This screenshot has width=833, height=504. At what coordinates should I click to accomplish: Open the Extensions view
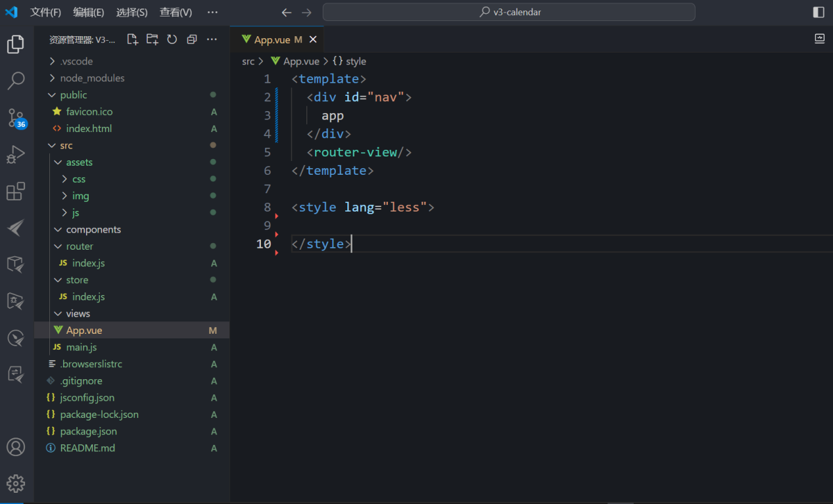[16, 192]
